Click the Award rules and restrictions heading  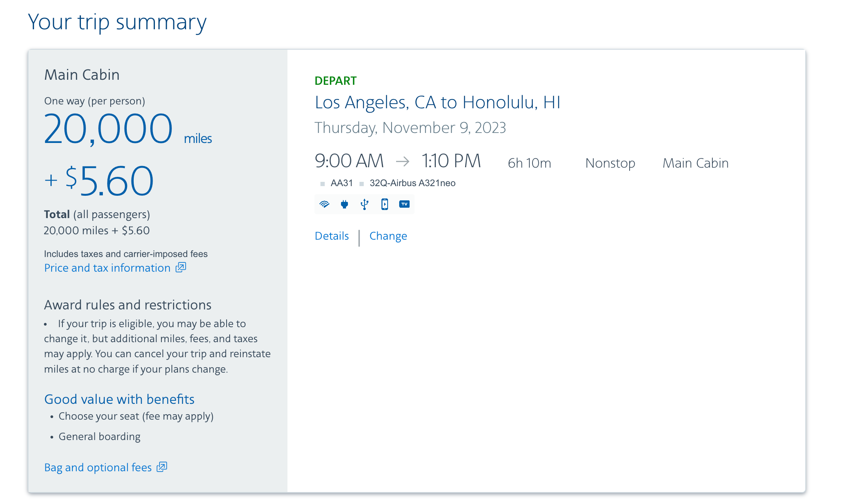tap(128, 305)
